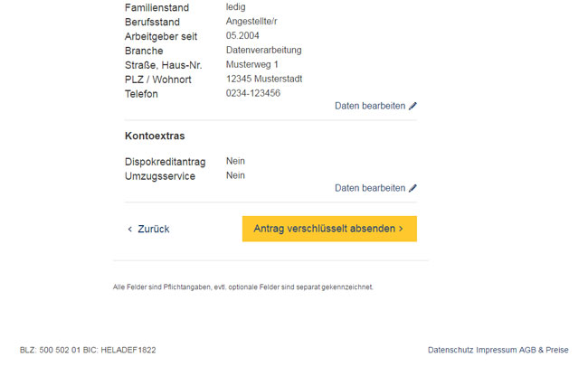
Task: Click the pencil icon in the Kontoextras section
Action: [413, 188]
